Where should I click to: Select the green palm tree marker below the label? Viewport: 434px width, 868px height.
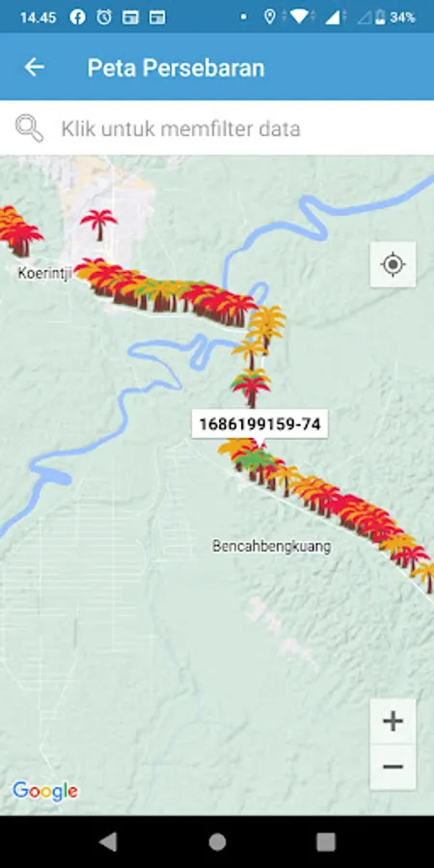click(x=255, y=464)
